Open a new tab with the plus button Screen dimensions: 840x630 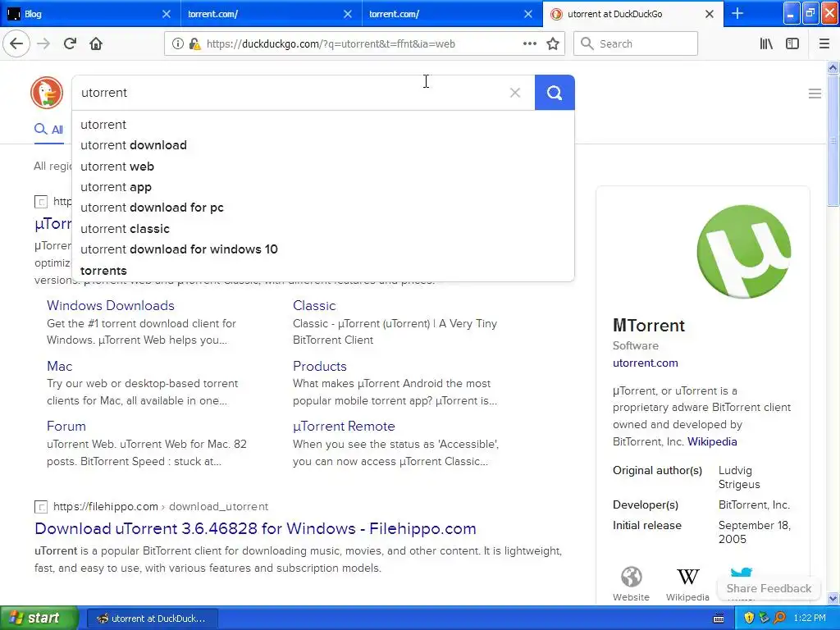737,13
